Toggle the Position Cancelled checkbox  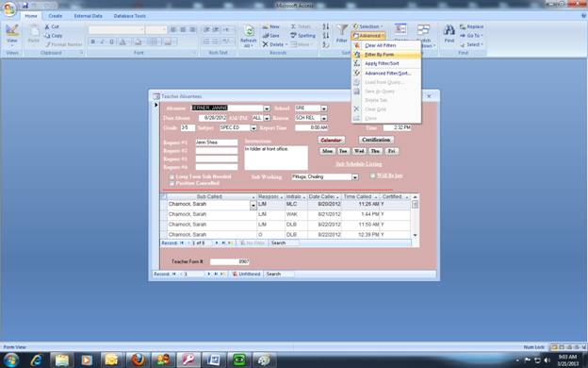[171, 183]
